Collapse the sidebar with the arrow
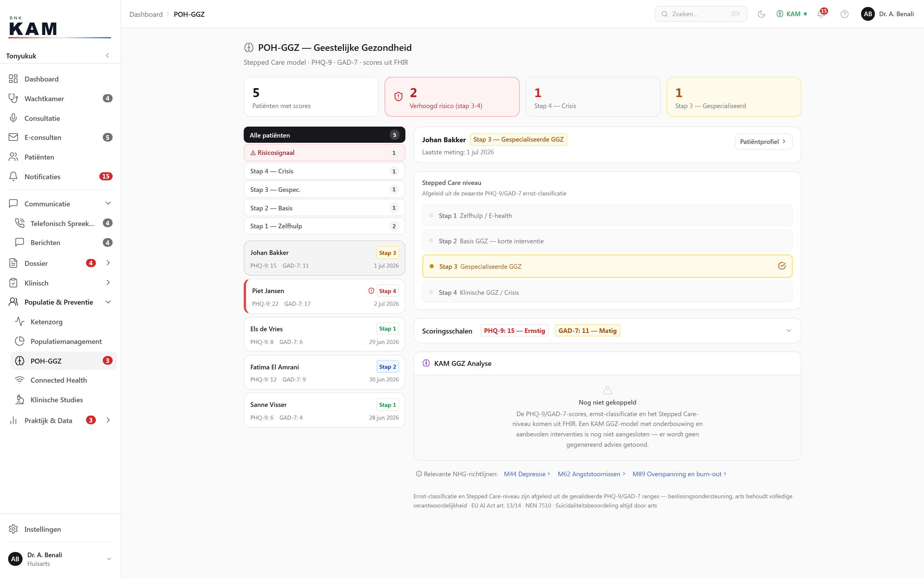Screen dimensions: 924x578 (x=108, y=56)
